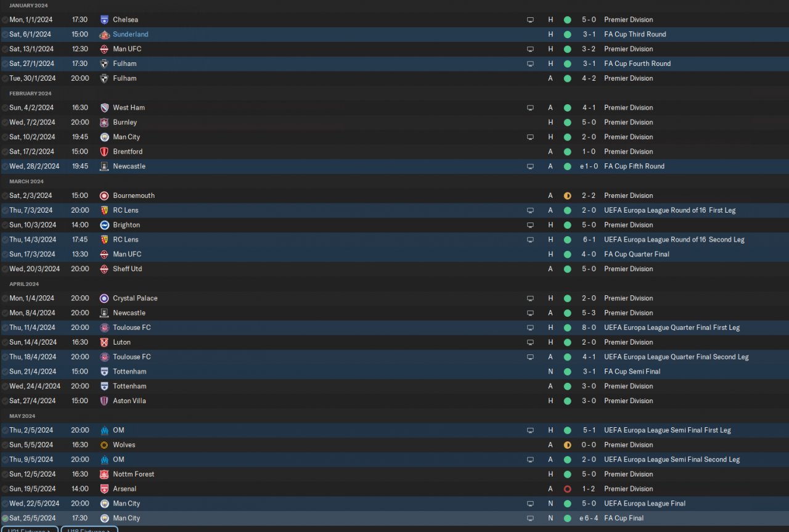Click the Wolves club badge

coord(104,445)
